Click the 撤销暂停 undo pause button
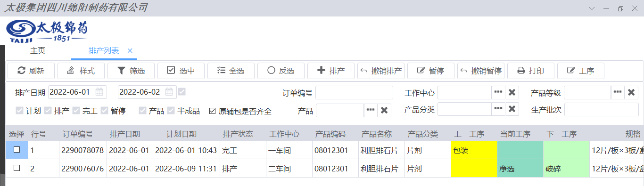Screen dimensions: 644x186 click(481, 71)
